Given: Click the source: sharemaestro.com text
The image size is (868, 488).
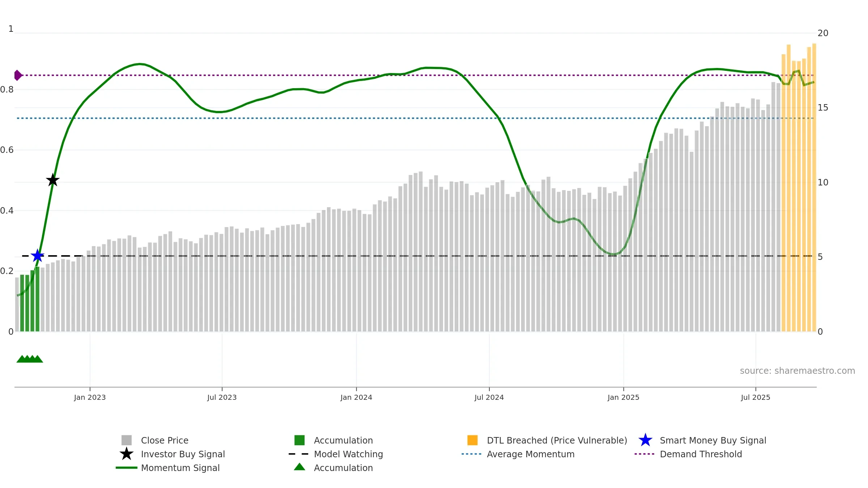Looking at the screenshot, I should pyautogui.click(x=797, y=371).
